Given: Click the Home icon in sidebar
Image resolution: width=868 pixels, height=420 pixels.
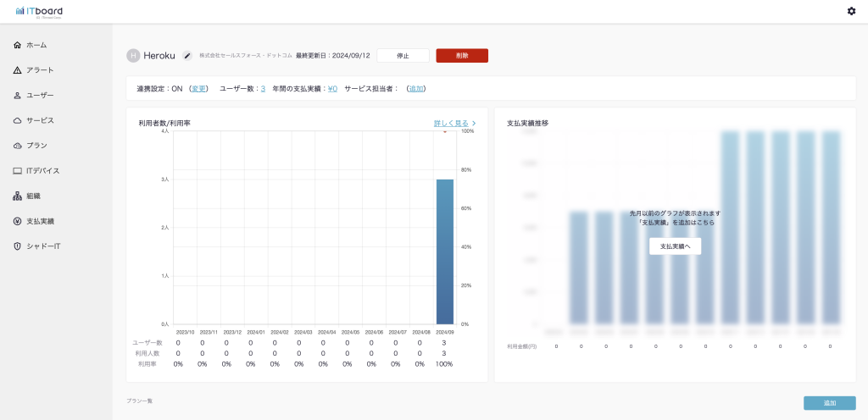Looking at the screenshot, I should pos(17,45).
